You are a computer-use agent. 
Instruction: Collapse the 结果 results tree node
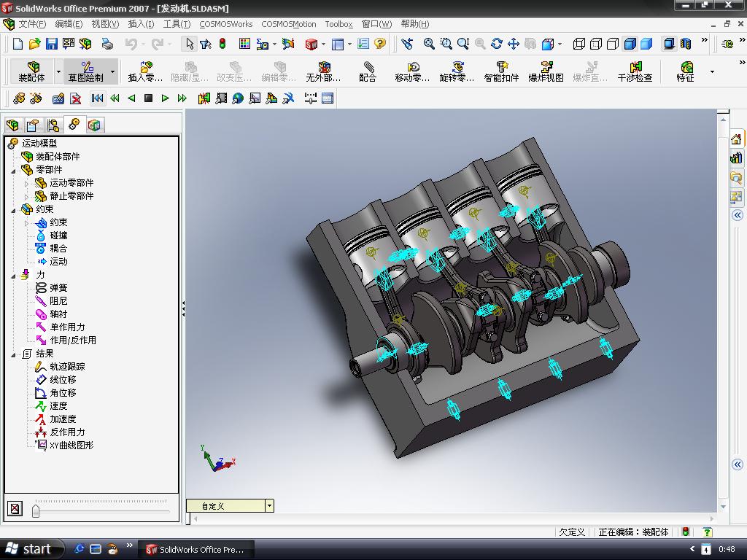point(13,354)
